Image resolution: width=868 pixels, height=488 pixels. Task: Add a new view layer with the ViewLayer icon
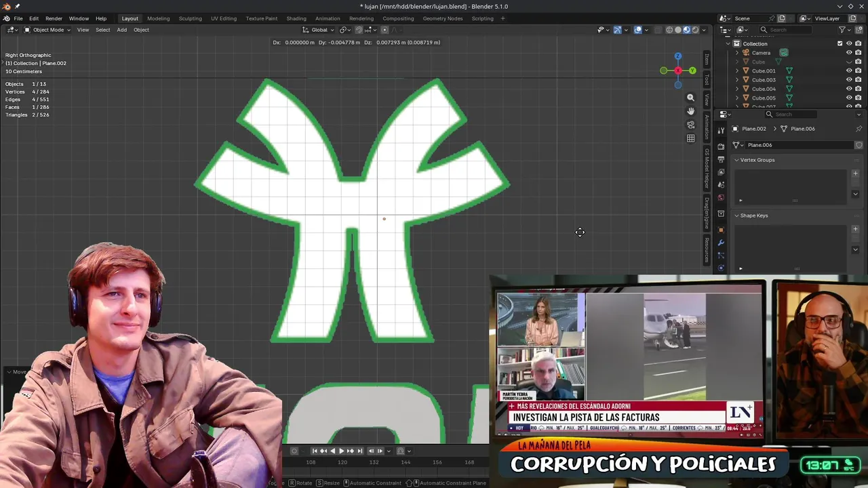pyautogui.click(x=852, y=18)
